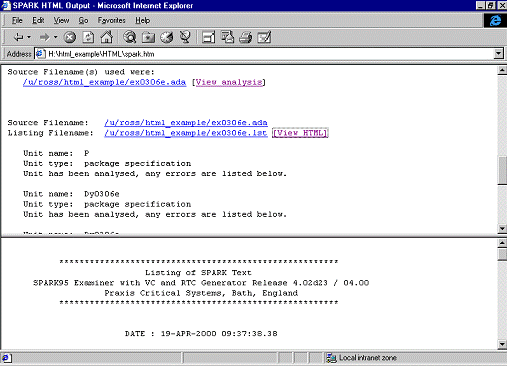507x366 pixels.
Task: Click the Channels satellite dish icon
Action: point(185,37)
